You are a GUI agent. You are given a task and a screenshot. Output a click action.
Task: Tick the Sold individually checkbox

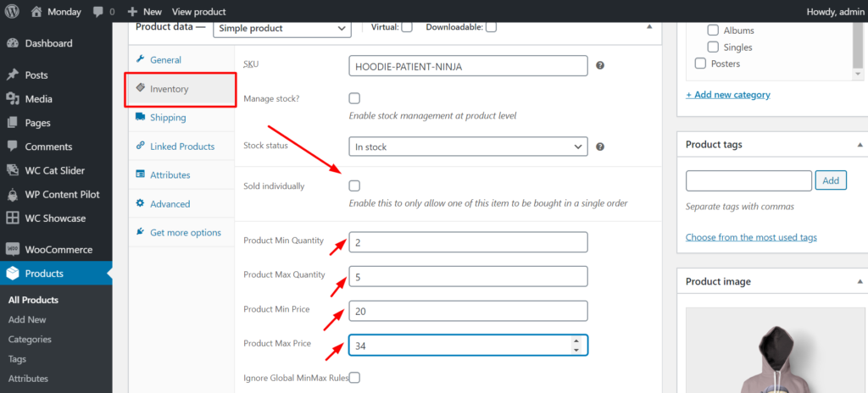coord(354,185)
